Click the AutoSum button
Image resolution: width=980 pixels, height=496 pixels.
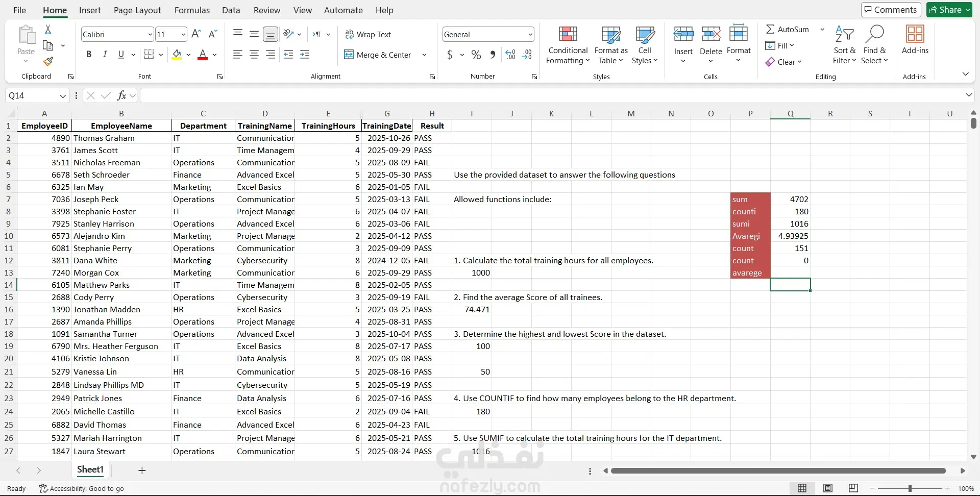point(788,29)
